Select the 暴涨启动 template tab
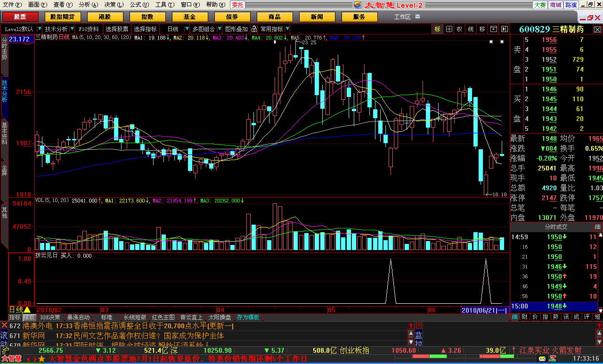 tap(78, 317)
